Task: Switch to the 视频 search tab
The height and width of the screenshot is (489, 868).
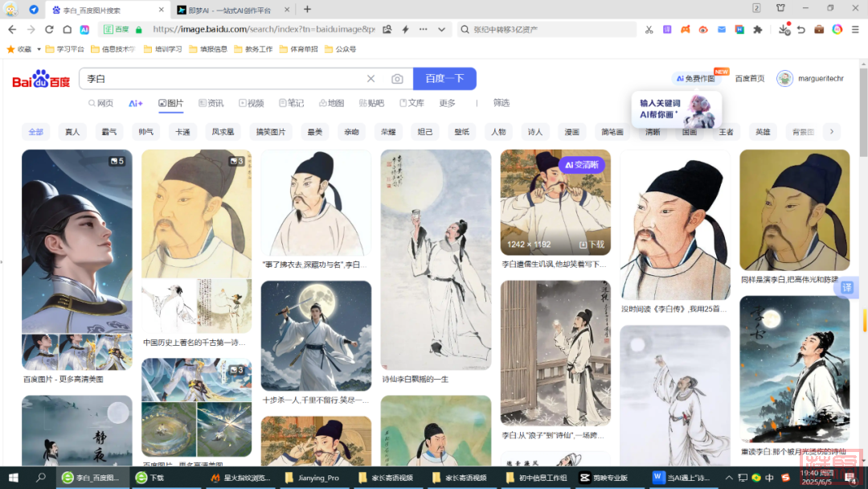Action: pyautogui.click(x=252, y=103)
